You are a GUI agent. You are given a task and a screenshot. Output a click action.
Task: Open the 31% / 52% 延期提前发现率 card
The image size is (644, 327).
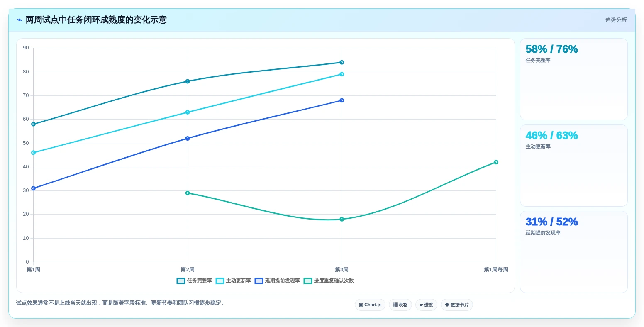click(574, 252)
